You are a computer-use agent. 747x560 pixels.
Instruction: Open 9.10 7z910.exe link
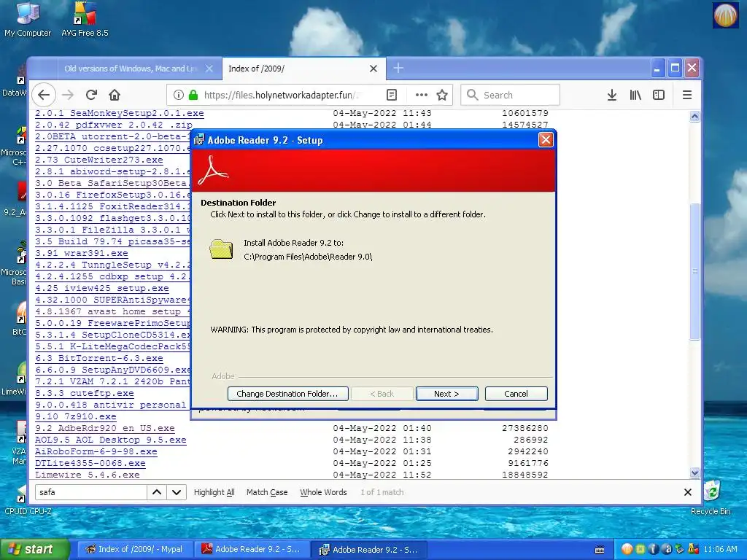click(76, 416)
